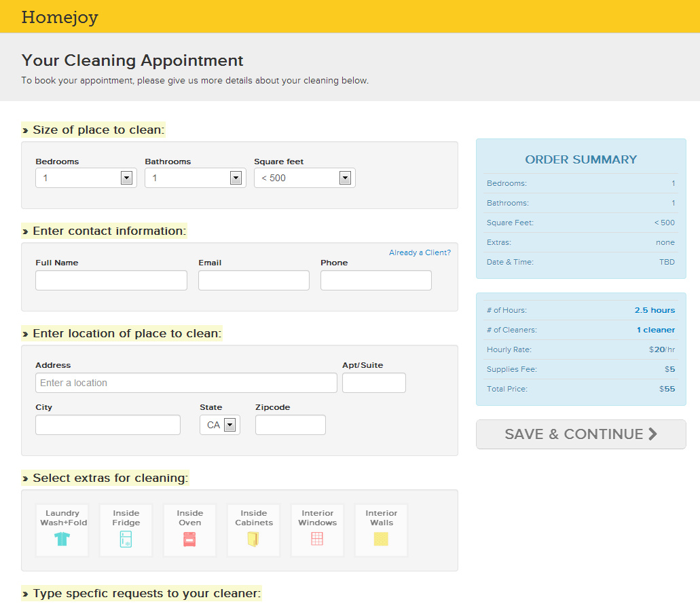
Task: Click the Full Name input field
Action: [111, 280]
